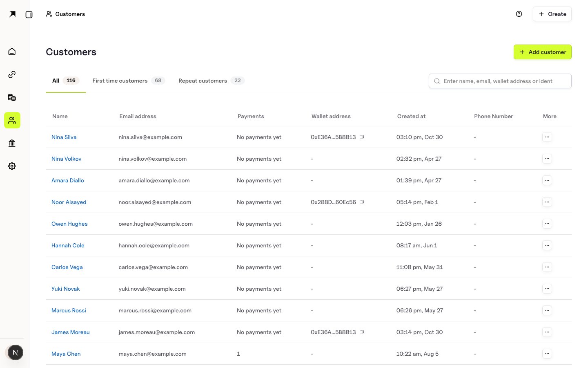Open more options for James Moreau

coord(547,332)
